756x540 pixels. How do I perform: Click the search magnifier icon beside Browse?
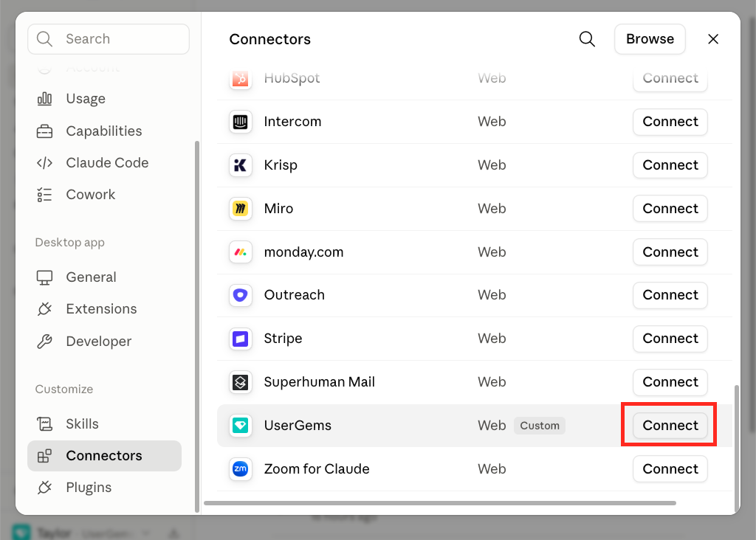tap(587, 39)
